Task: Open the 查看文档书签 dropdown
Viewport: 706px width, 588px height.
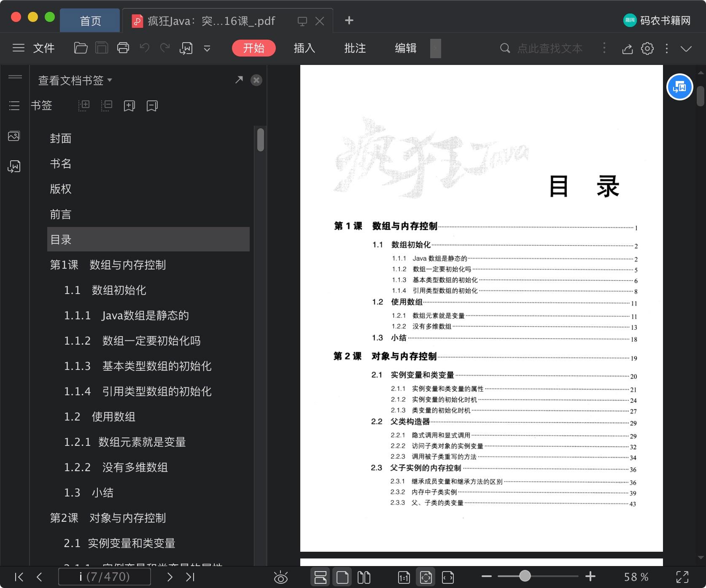Action: tap(75, 80)
